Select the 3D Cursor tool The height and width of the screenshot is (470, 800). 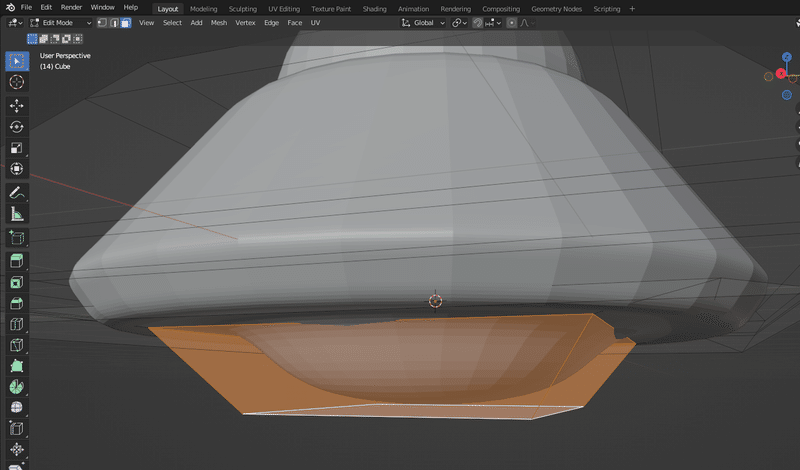click(17, 82)
